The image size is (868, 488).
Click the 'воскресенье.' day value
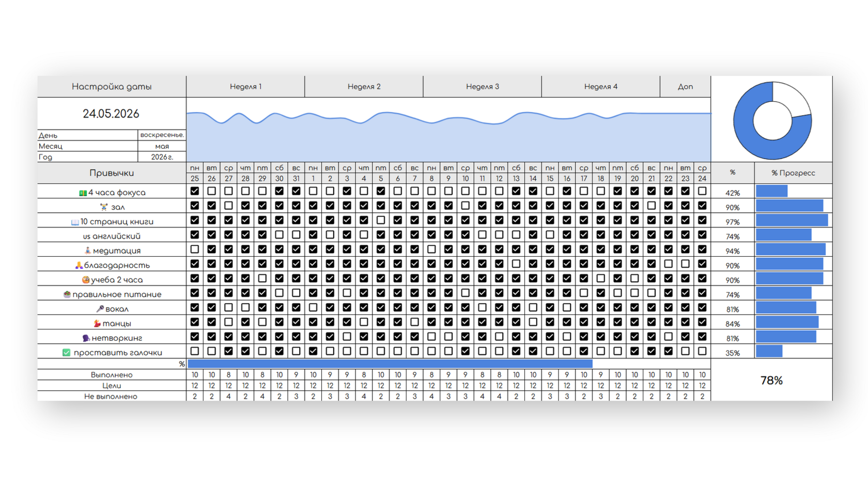tap(162, 135)
